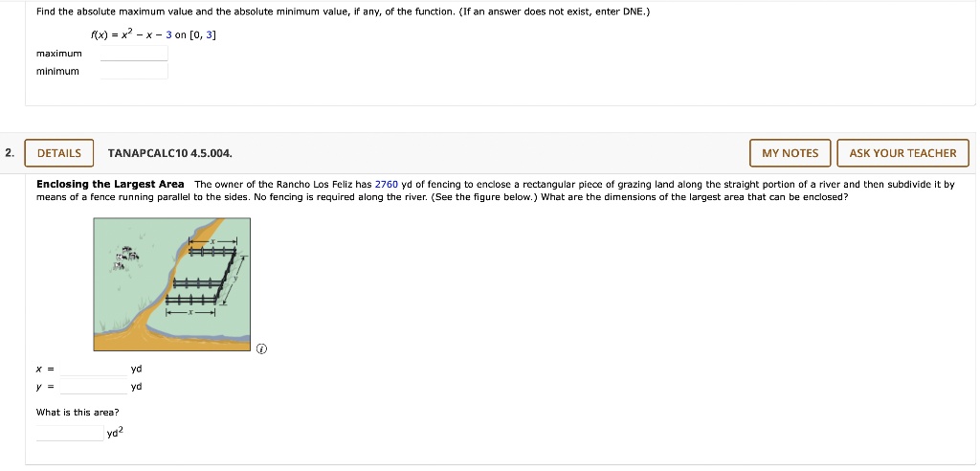Image resolution: width=980 pixels, height=471 pixels.
Task: Click the area answer box in yd²
Action: 70,433
